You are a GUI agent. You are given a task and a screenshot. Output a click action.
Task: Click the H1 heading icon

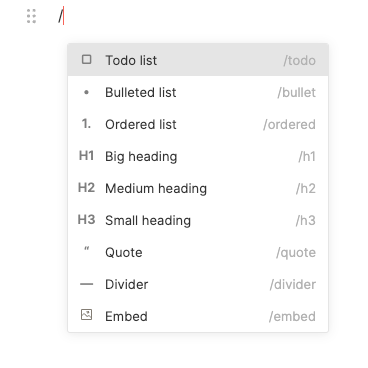coord(86,156)
